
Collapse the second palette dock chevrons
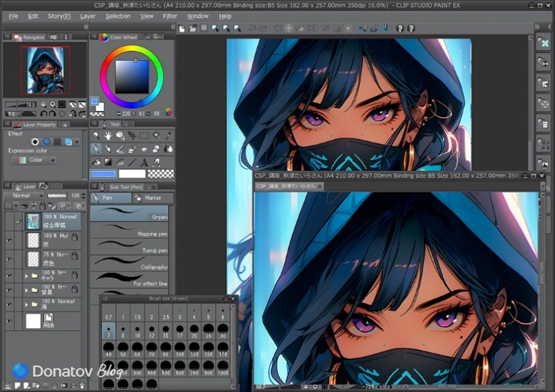click(173, 27)
